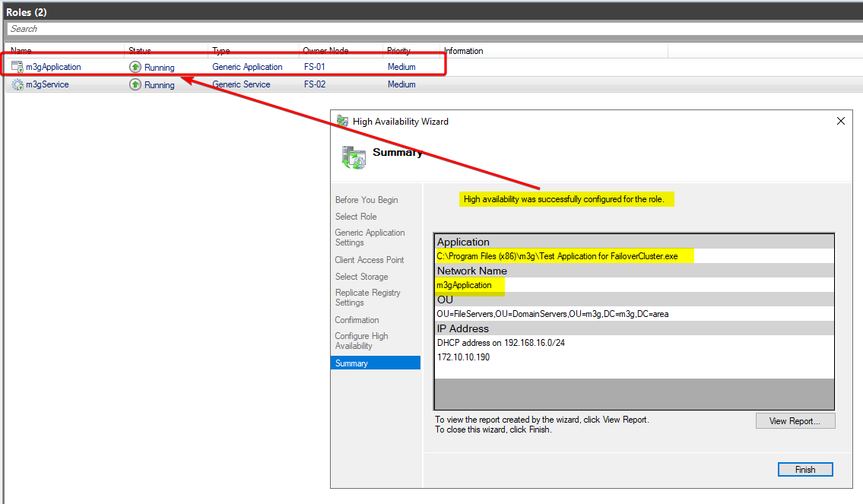Screen dimensions: 863x504
Task: Click the Summary header server icon
Action: tap(354, 157)
